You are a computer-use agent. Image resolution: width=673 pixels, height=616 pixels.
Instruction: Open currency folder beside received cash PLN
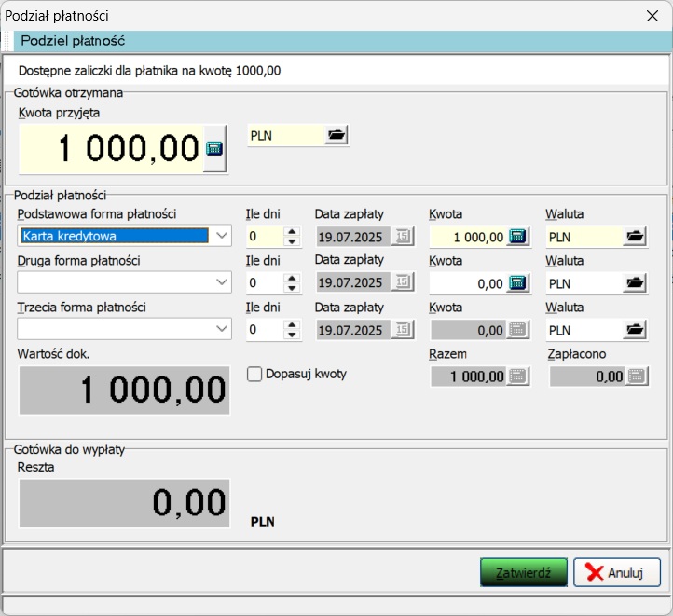tap(336, 136)
